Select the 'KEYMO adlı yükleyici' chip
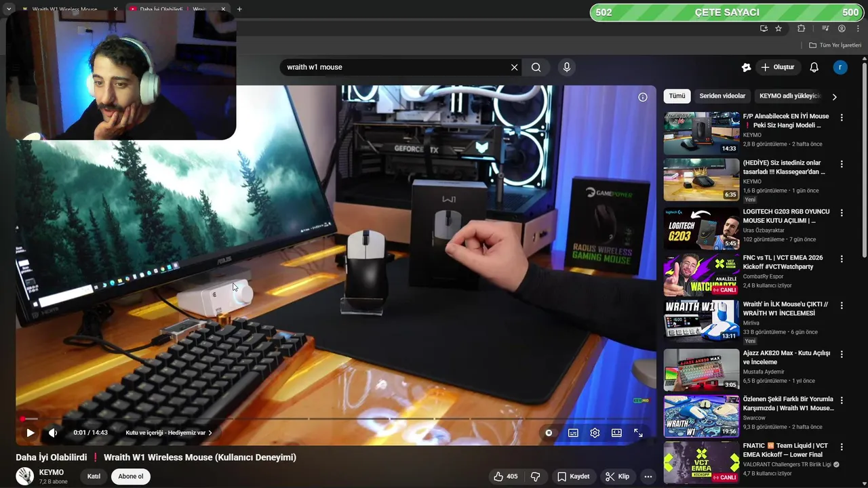This screenshot has height=488, width=868. click(x=790, y=96)
